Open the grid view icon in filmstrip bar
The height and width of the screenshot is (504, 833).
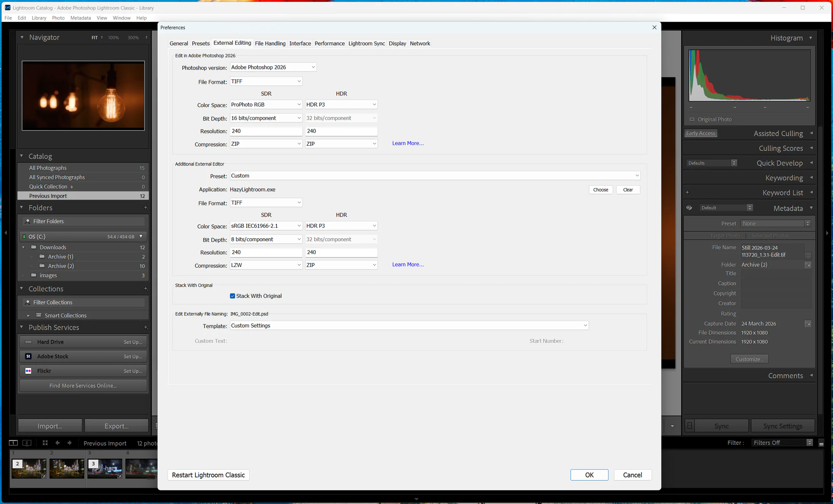point(45,443)
